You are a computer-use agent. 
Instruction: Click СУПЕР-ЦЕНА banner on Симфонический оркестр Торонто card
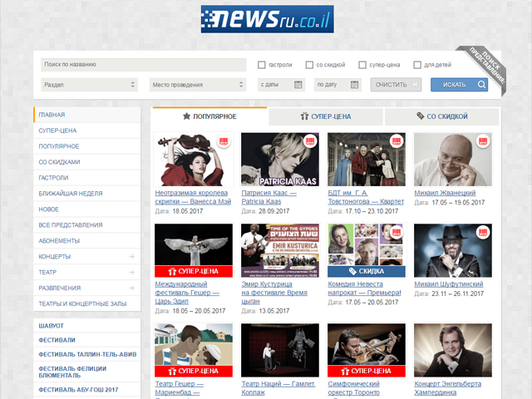click(367, 372)
